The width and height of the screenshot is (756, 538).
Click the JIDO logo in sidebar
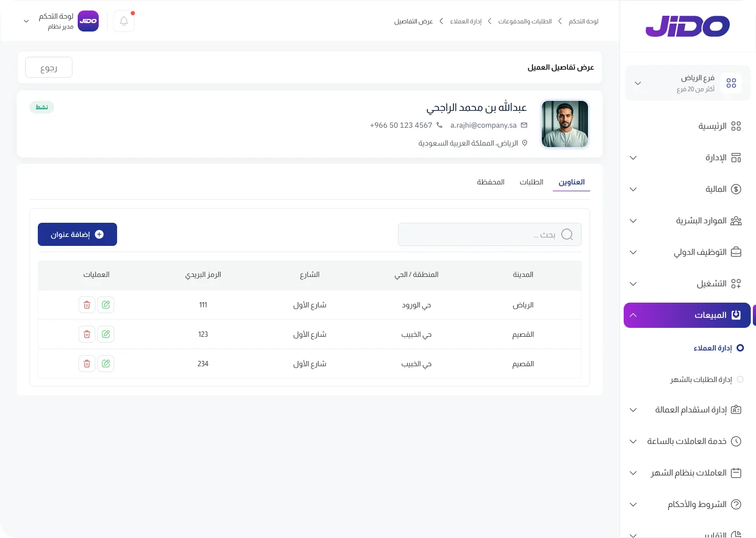(688, 26)
